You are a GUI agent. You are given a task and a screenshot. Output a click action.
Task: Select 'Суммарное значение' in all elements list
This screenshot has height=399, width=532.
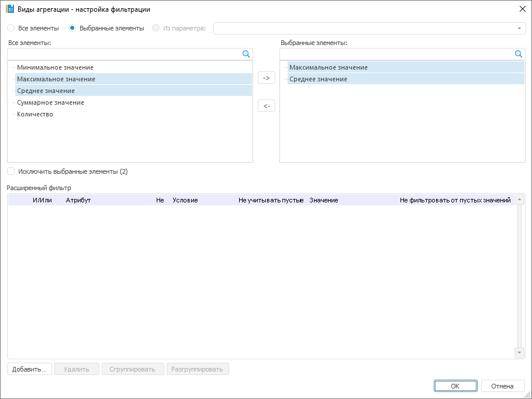coord(50,102)
